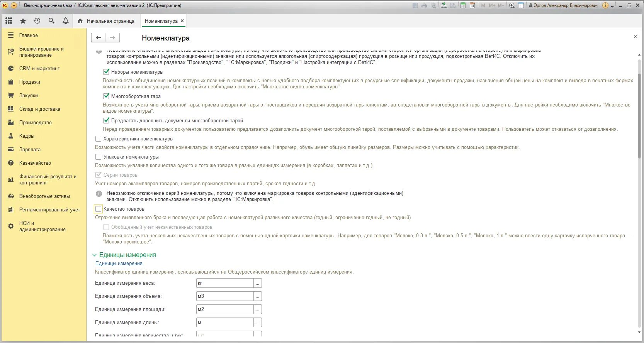This screenshot has height=343, width=644.
Task: Click the scroll down arrow of the form scrollbar
Action: coord(639,332)
